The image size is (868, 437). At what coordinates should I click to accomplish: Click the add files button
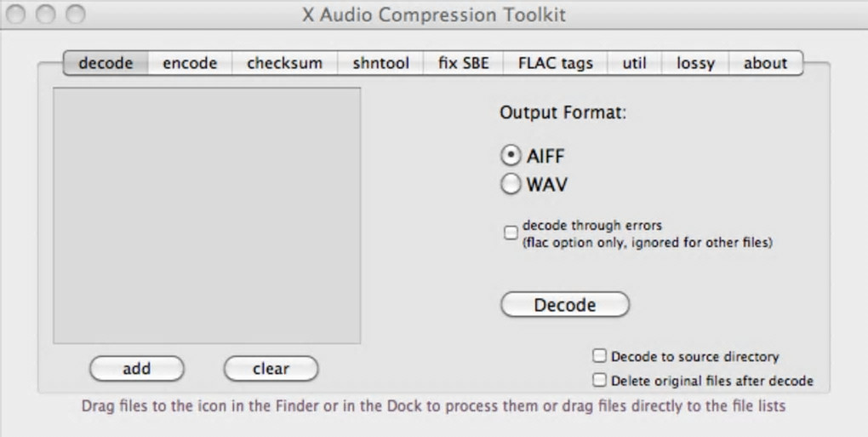(x=136, y=369)
